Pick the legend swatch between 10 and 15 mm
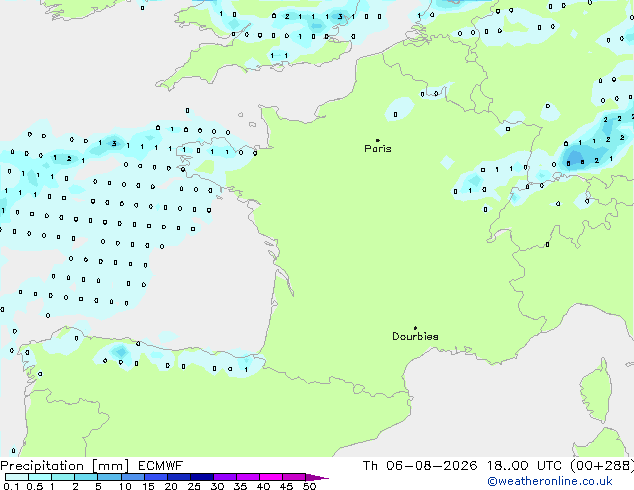The image size is (634, 490). (132, 477)
